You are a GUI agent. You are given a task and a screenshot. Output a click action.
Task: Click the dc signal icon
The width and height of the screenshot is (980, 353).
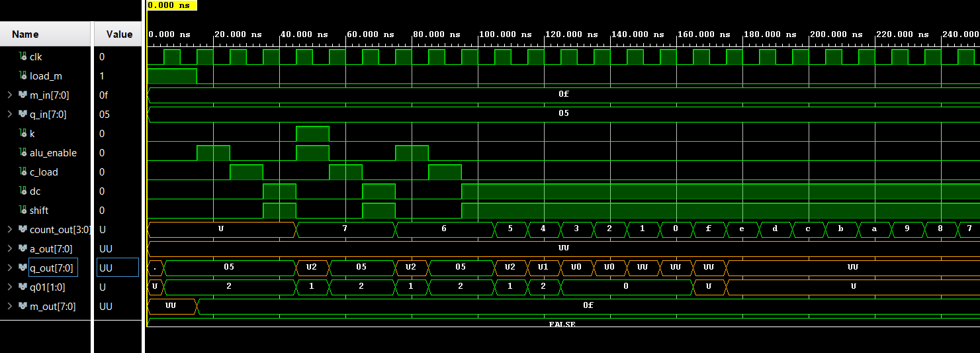pos(23,191)
